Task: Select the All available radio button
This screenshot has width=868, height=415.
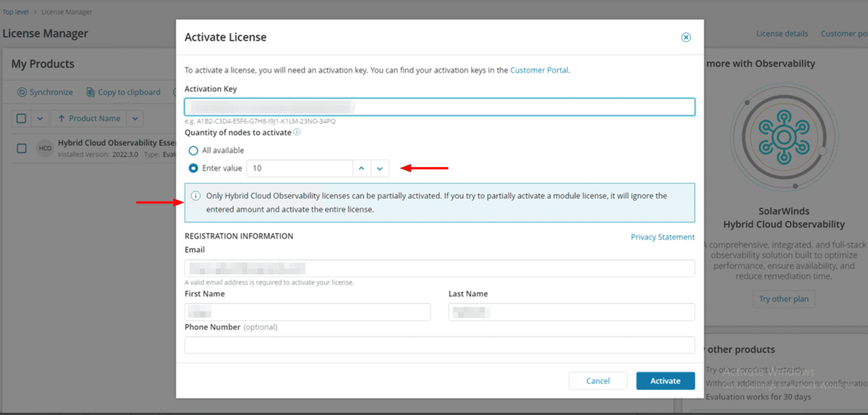Action: click(x=193, y=150)
